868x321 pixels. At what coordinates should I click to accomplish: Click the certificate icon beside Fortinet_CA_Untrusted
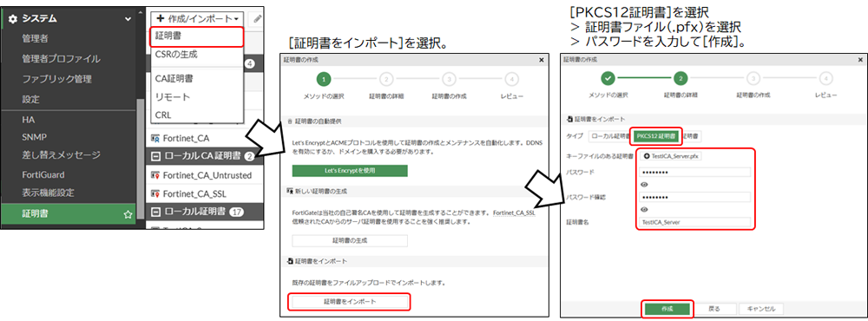point(155,175)
